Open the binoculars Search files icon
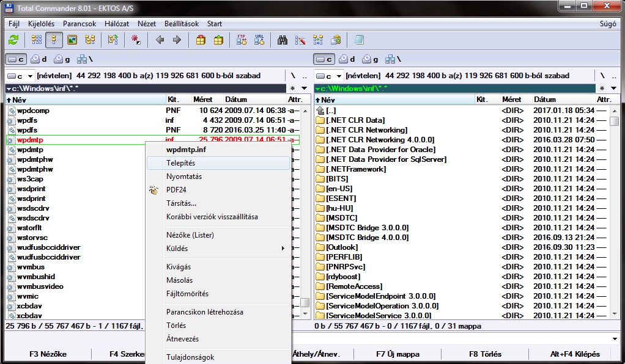The image size is (625, 364). point(283,40)
